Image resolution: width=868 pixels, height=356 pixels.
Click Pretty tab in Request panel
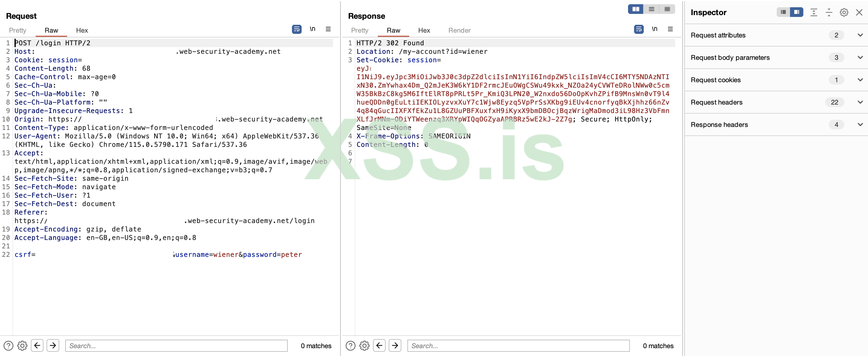click(18, 30)
